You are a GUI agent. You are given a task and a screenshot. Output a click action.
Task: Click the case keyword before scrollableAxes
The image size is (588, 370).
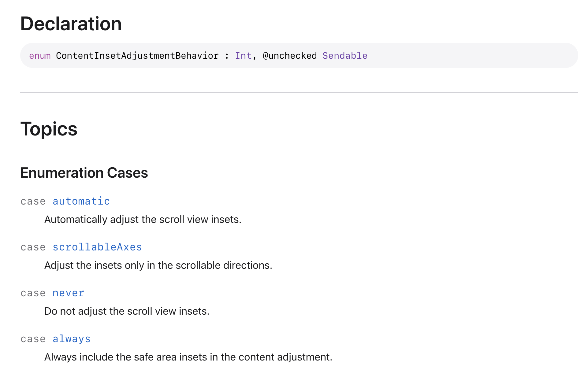(33, 247)
